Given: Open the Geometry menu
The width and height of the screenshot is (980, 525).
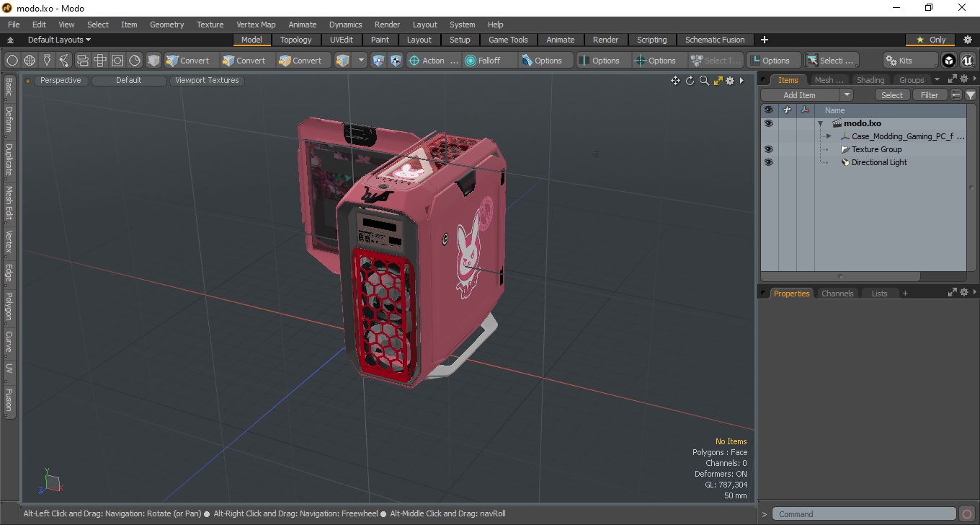Looking at the screenshot, I should tap(166, 25).
